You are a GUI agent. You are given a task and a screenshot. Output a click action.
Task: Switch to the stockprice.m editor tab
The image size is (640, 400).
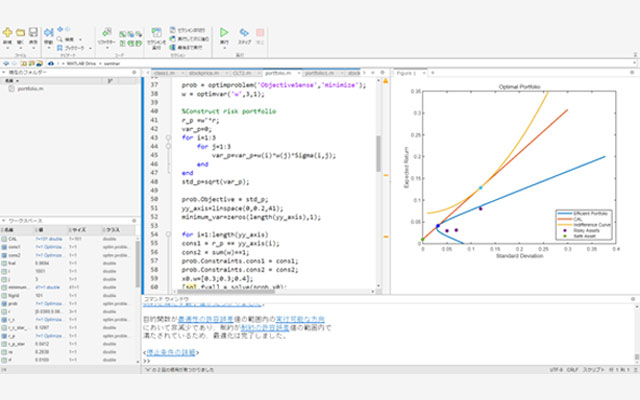point(203,73)
